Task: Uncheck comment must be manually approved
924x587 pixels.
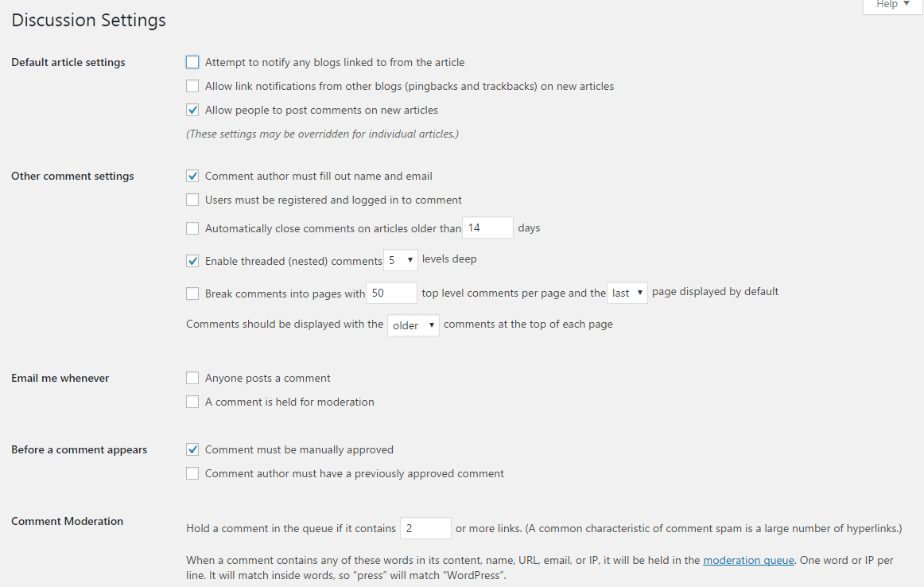Action: pos(192,449)
